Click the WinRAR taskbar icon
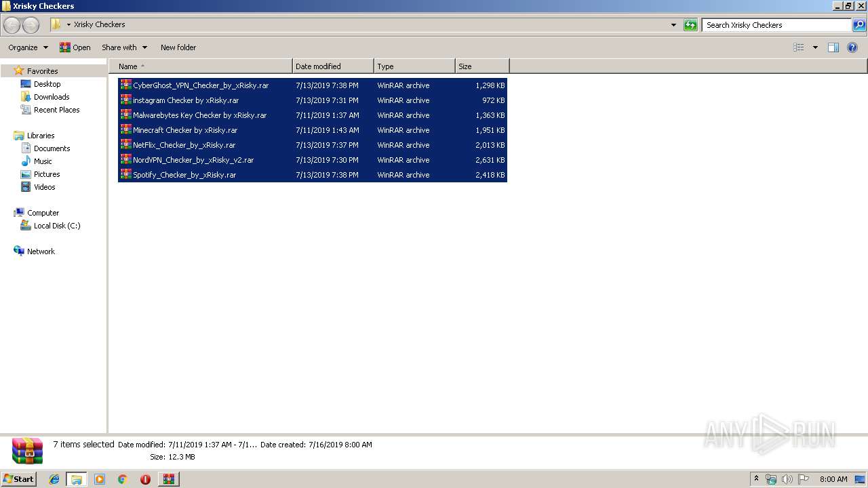The width and height of the screenshot is (868, 488). [x=168, y=479]
